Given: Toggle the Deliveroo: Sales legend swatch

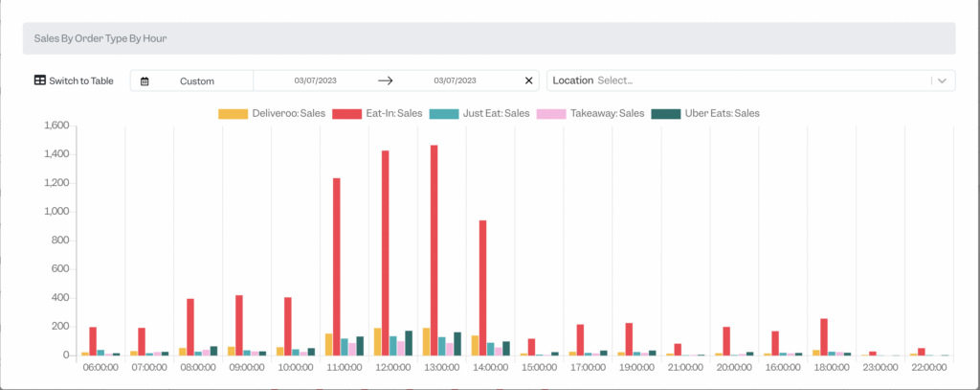Looking at the screenshot, I should point(233,114).
